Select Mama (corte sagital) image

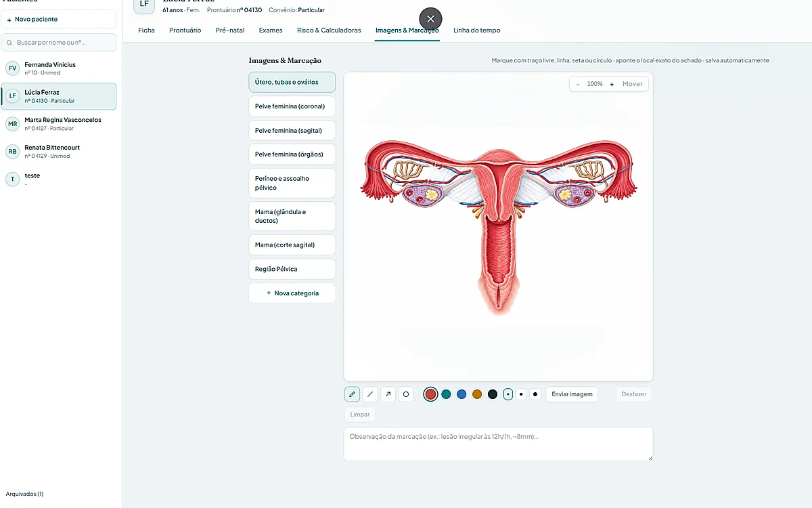pos(292,245)
